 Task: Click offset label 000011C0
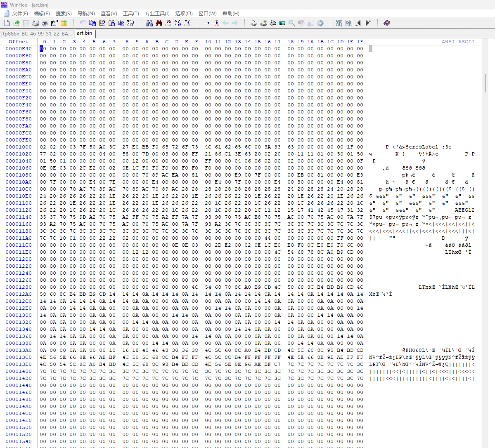19,245
